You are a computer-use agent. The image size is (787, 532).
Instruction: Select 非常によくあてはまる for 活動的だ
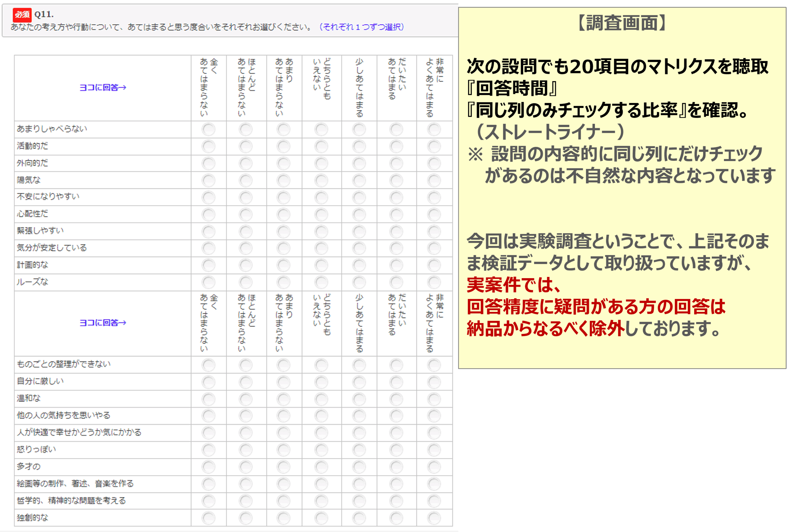(434, 146)
